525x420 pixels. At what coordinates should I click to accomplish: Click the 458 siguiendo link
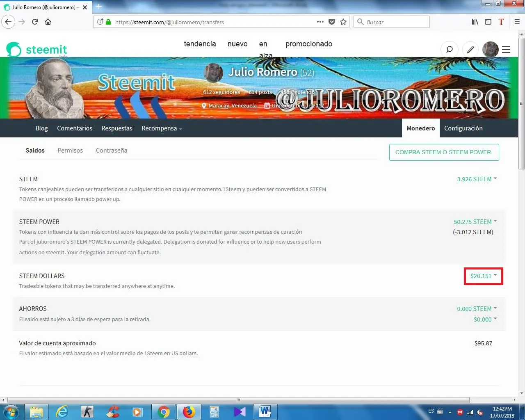pos(297,92)
